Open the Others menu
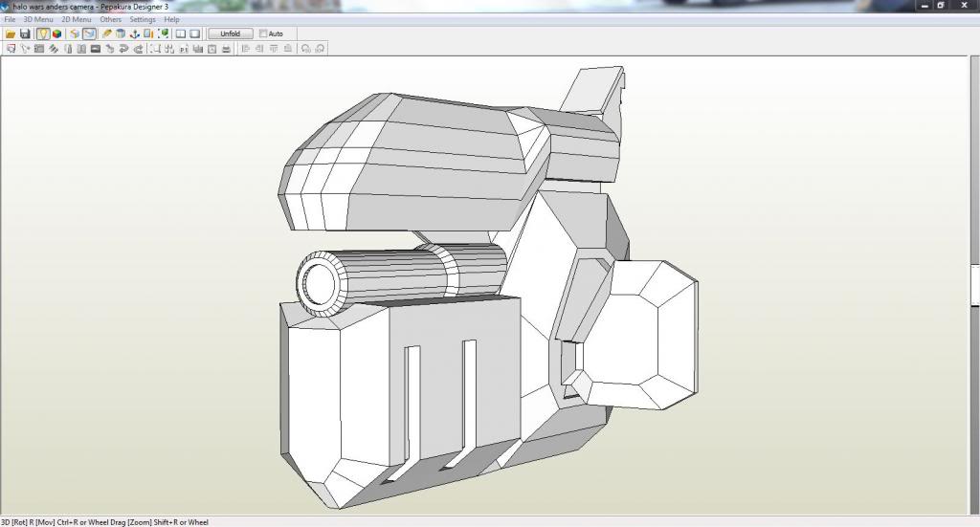The width and height of the screenshot is (980, 527). (x=111, y=19)
